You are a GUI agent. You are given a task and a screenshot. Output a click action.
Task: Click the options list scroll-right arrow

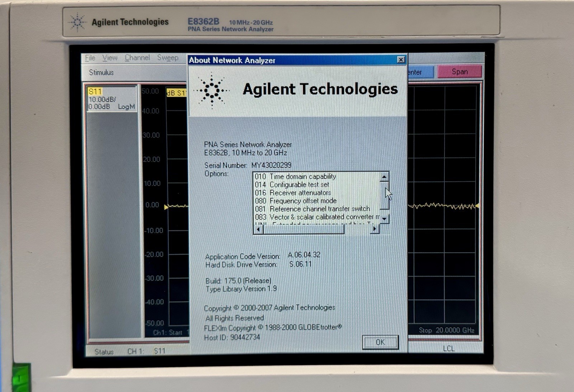tap(375, 229)
